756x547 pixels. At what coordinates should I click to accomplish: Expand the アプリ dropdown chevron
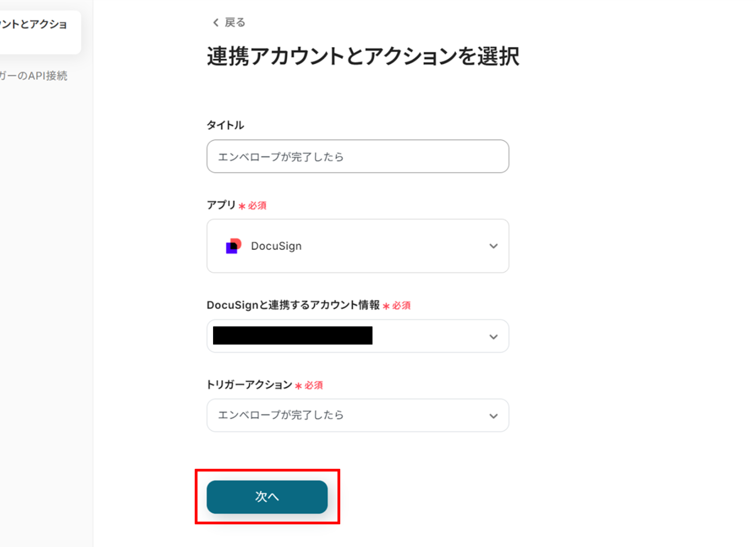click(493, 246)
